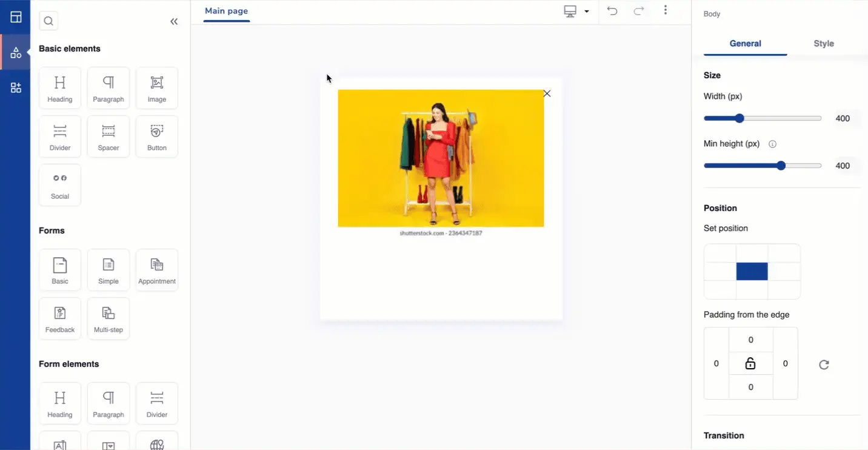Click the Width slider handle
Image resolution: width=868 pixels, height=450 pixels.
(x=739, y=118)
